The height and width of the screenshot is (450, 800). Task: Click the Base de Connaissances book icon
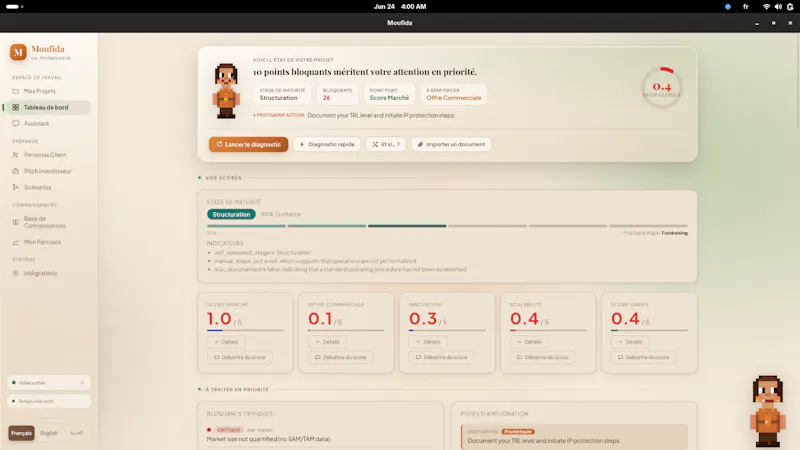[x=15, y=222]
